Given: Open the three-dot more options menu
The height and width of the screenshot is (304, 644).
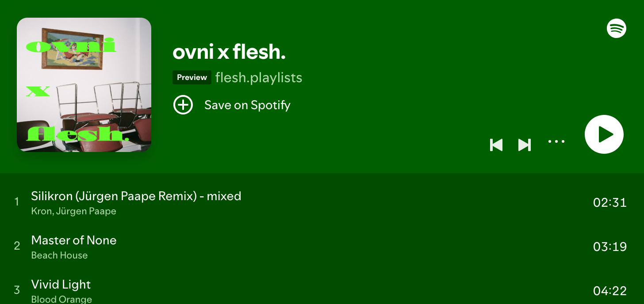Looking at the screenshot, I should [556, 142].
